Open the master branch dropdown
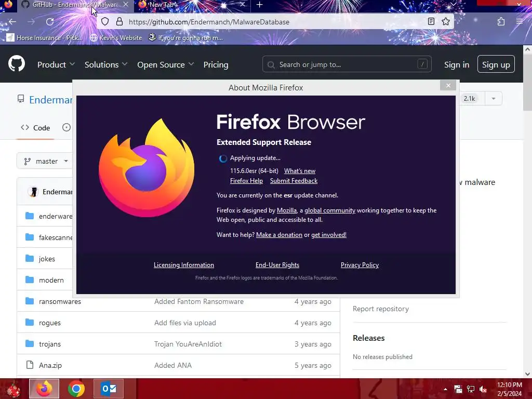The height and width of the screenshot is (399, 532). 46,161
